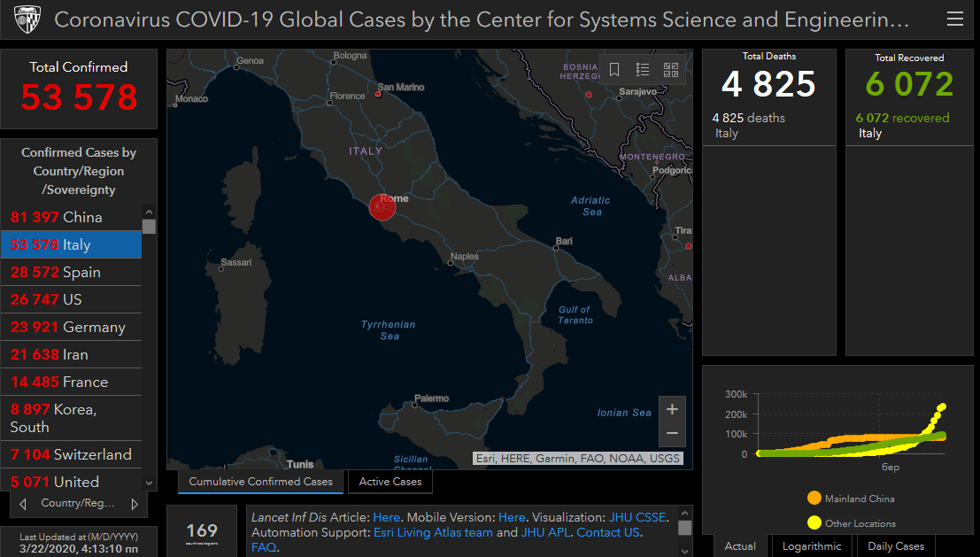Click the Sassari label on the map

[236, 262]
